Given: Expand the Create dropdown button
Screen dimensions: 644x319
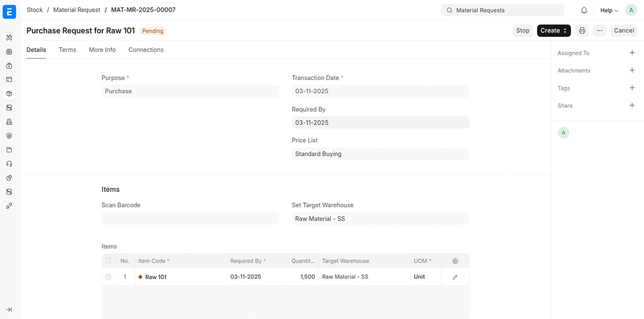Looking at the screenshot, I should [x=554, y=31].
